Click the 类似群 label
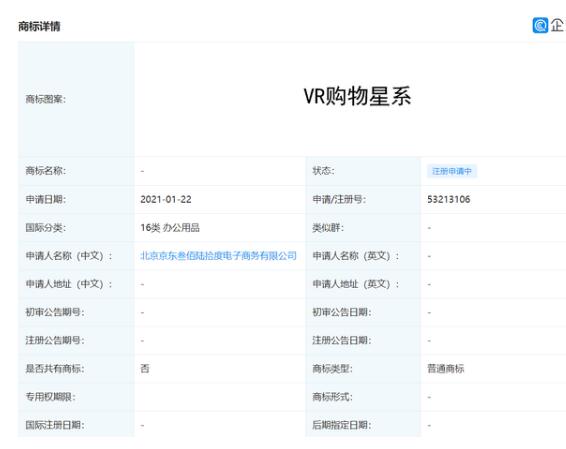 click(x=328, y=228)
